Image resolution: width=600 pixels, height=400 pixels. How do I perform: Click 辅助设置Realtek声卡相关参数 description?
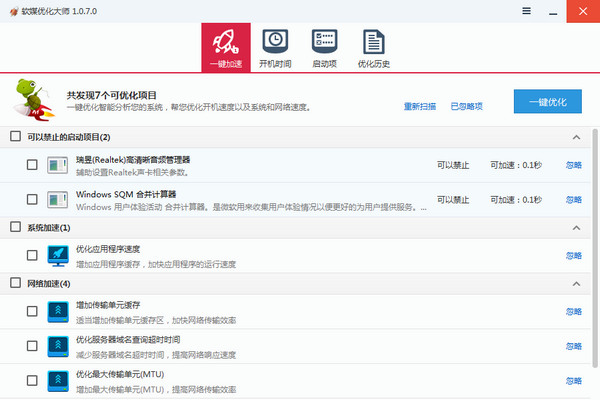(x=132, y=172)
